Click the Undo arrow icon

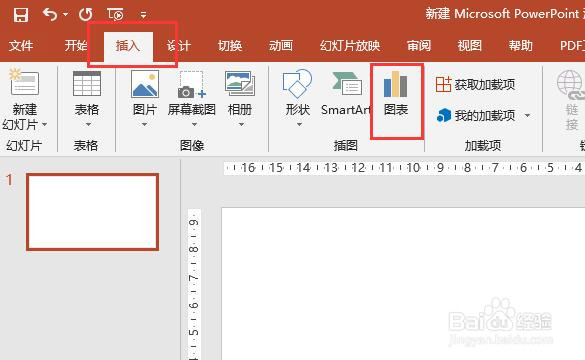click(x=50, y=15)
